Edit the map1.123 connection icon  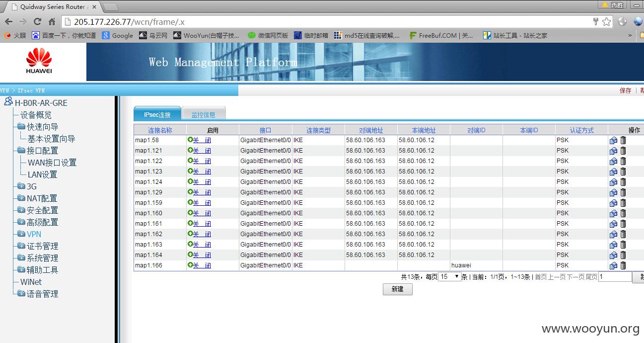coord(613,171)
